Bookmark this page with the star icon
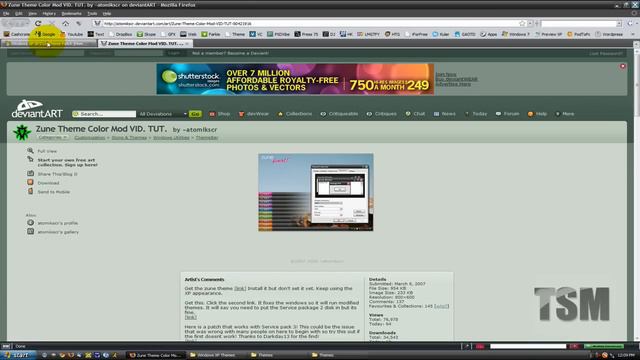Screen dimensions: 640x360 coord(522,23)
